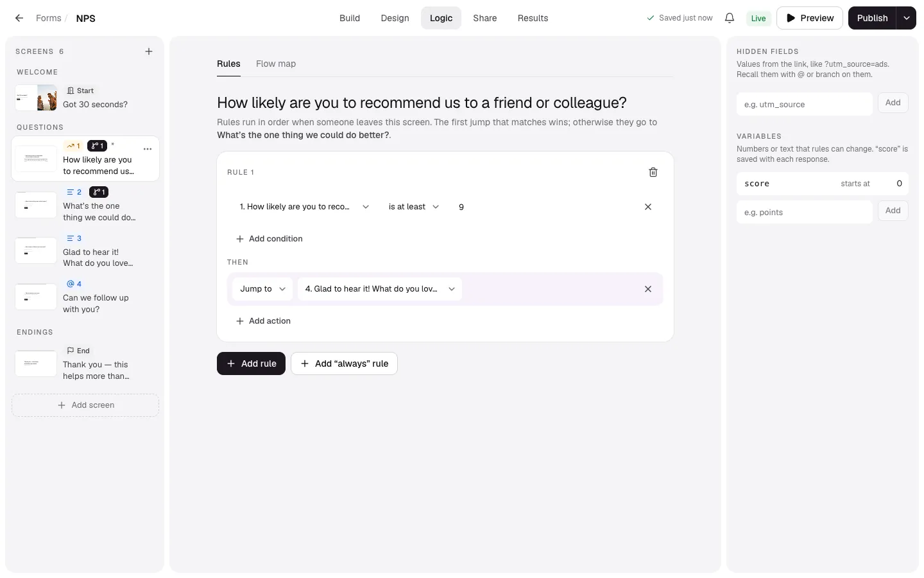
Task: Click the 'e.g. points' variable input
Action: pos(805,212)
